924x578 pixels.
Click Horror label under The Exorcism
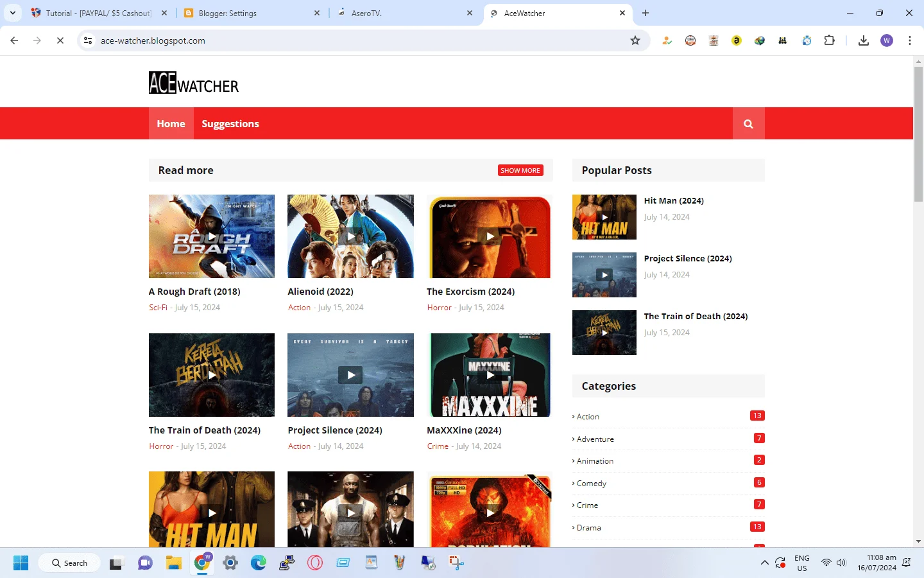(440, 308)
